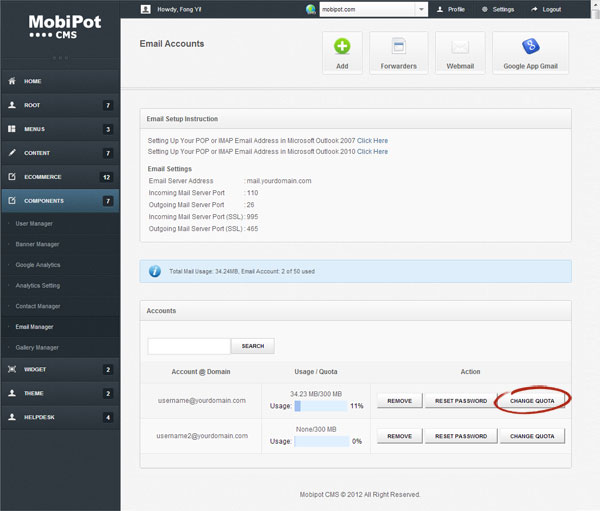
Task: Click the Home house icon in the sidebar
Action: [x=12, y=81]
